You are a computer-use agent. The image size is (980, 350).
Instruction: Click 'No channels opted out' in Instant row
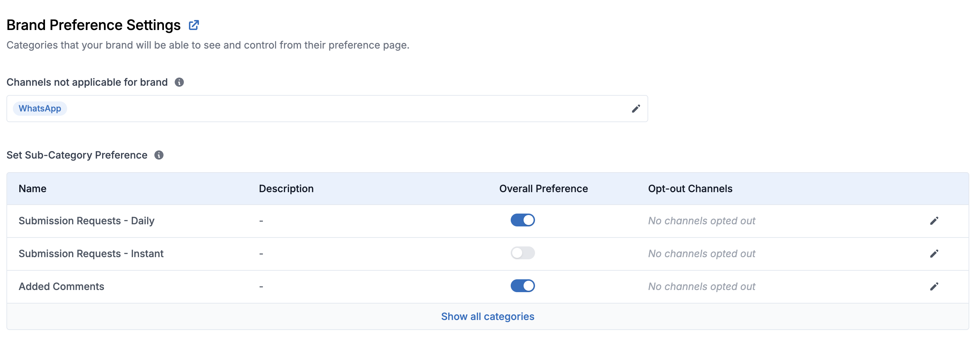click(x=701, y=254)
